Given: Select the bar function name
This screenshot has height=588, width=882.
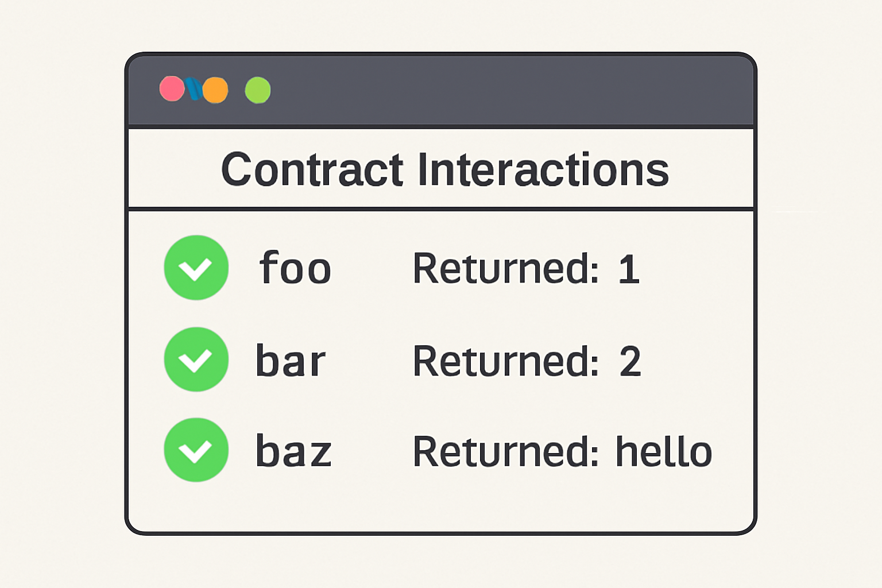Looking at the screenshot, I should coord(291,361).
